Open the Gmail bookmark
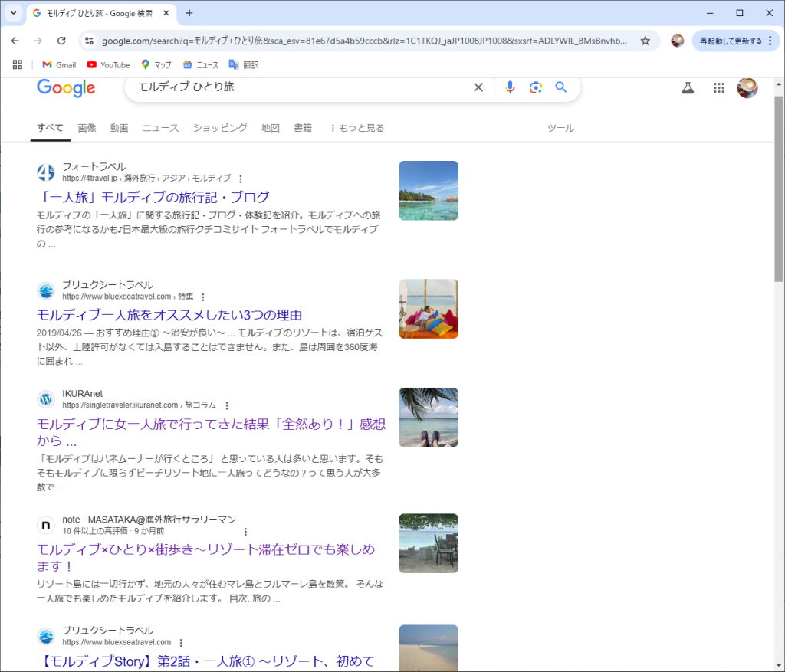The image size is (785, 672). click(x=59, y=65)
